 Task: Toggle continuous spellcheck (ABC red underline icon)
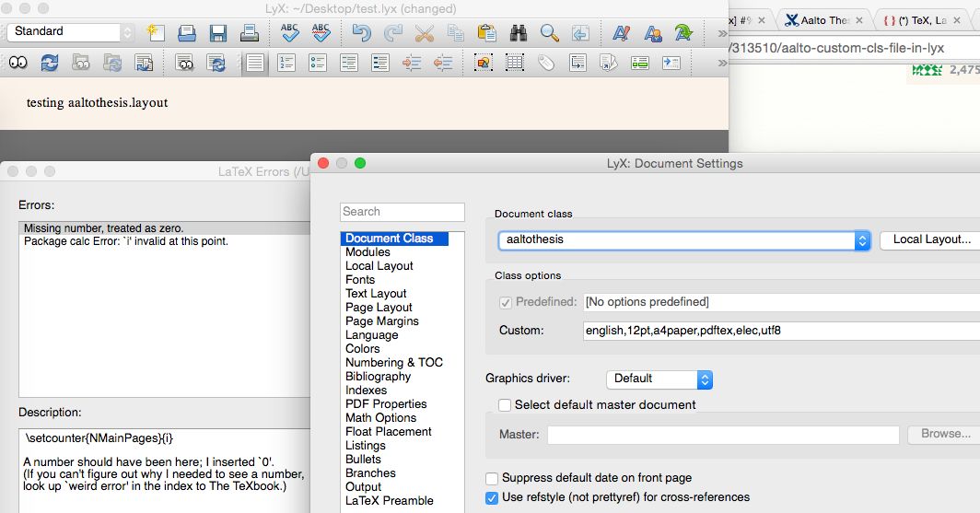(x=321, y=32)
